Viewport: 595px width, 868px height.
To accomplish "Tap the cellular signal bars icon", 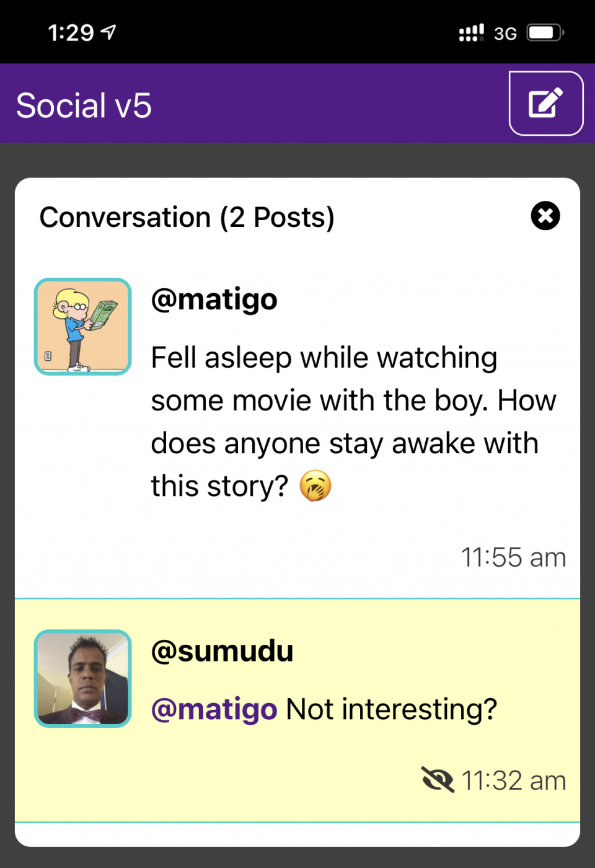I will (x=471, y=33).
